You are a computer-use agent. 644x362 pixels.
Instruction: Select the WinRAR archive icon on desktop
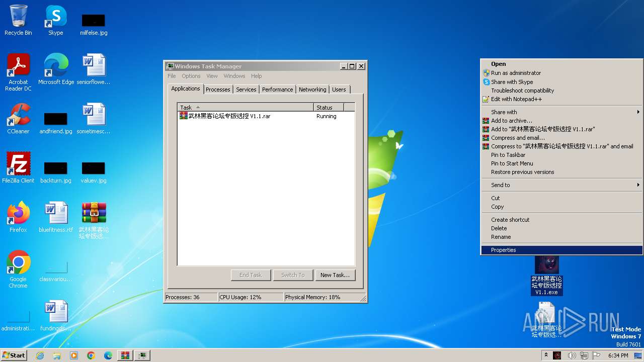(x=94, y=220)
